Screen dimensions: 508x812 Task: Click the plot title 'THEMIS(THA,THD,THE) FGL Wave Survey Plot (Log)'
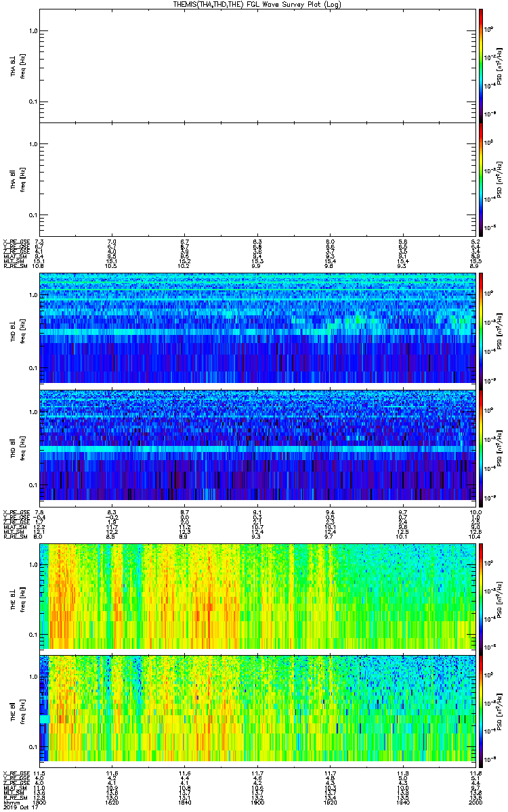pyautogui.click(x=258, y=4)
